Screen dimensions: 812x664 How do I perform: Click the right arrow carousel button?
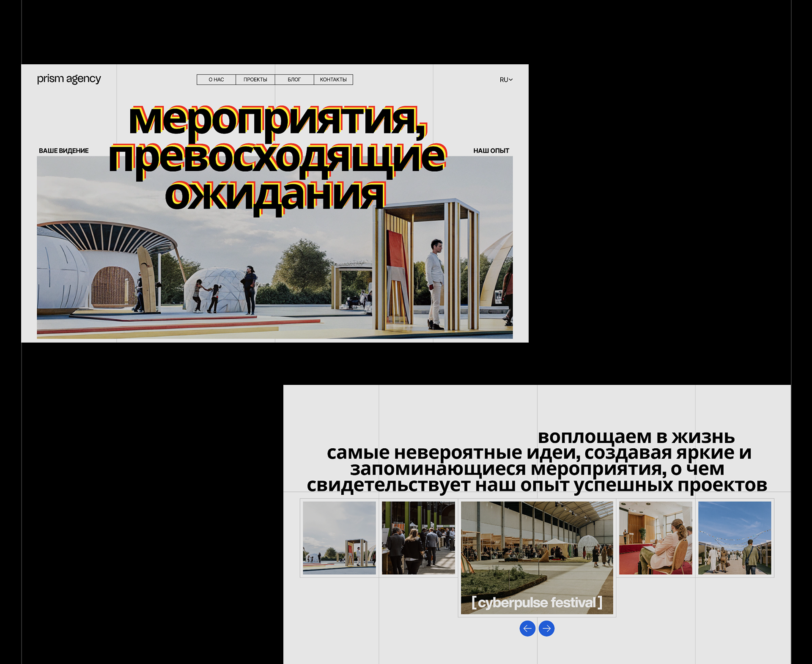tap(546, 628)
